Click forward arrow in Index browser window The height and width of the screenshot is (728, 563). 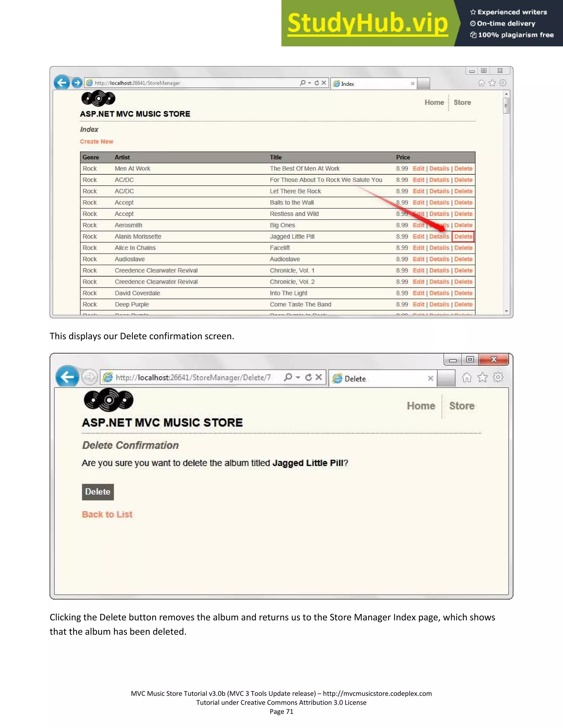click(x=77, y=83)
